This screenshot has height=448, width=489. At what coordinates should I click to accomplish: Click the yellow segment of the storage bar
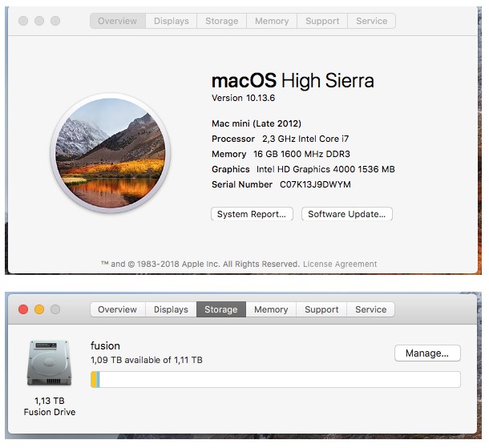94,379
